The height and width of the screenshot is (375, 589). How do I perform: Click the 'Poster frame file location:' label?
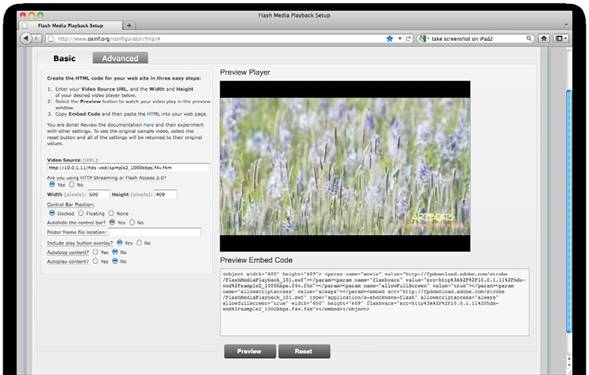[77, 232]
